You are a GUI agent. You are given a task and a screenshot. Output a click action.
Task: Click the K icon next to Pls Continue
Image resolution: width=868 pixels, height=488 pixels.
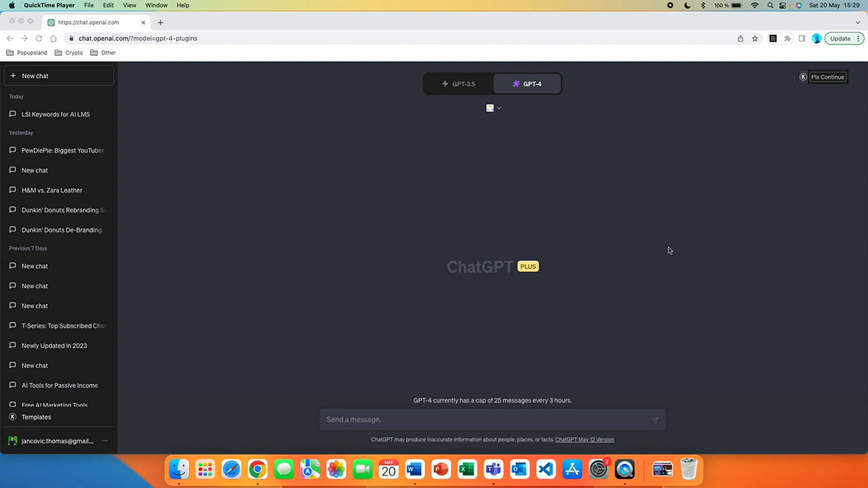(x=803, y=77)
